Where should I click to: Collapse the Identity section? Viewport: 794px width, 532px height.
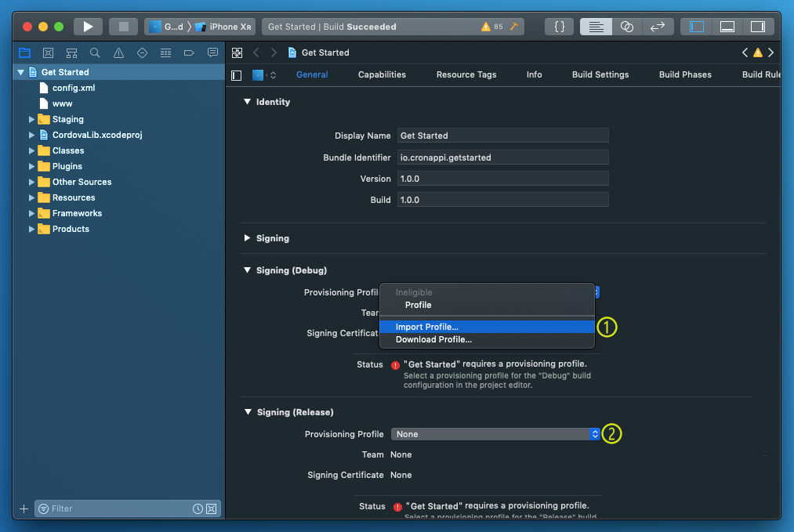pyautogui.click(x=247, y=102)
